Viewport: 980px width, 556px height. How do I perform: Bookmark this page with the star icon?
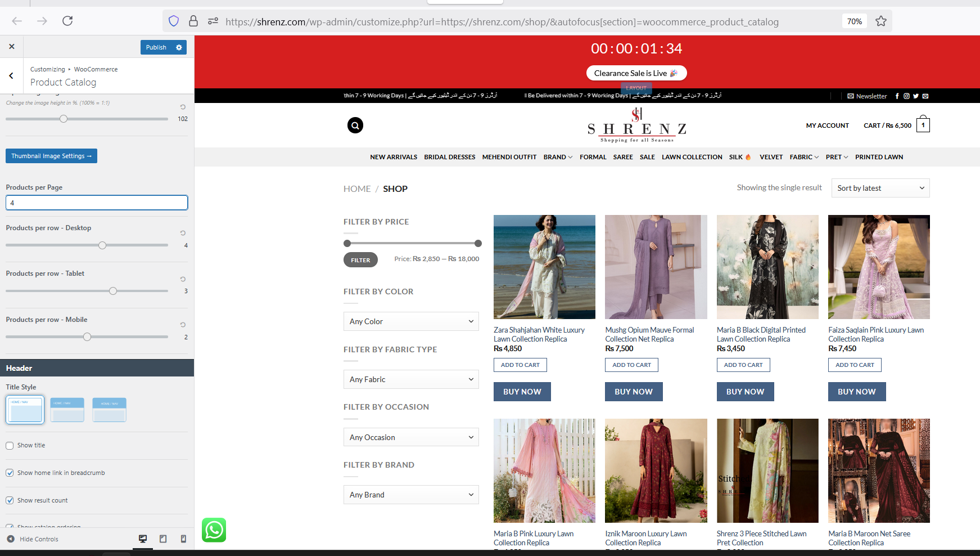coord(881,21)
